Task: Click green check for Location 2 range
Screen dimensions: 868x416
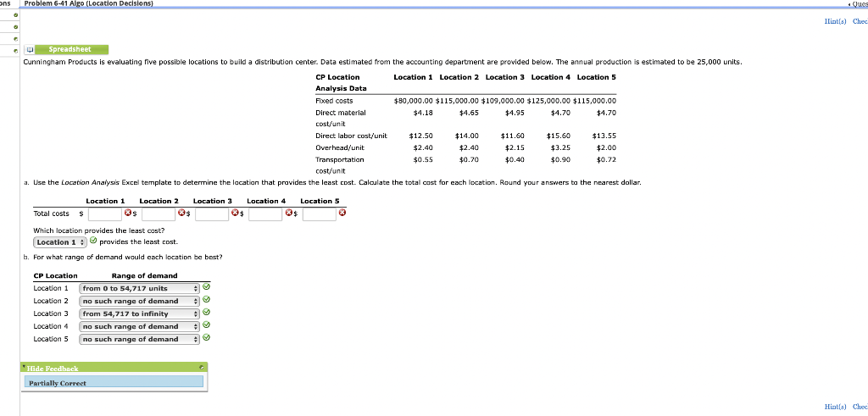Action: point(207,300)
